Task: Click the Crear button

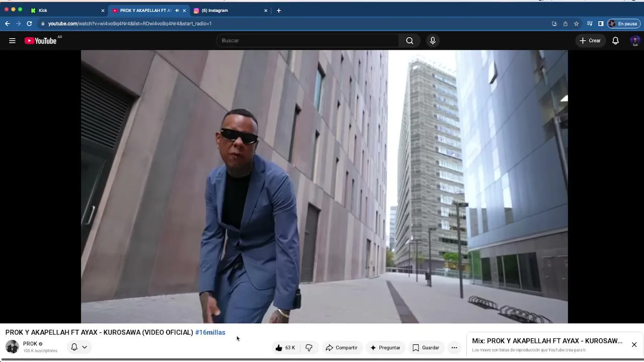Action: [x=590, y=41]
